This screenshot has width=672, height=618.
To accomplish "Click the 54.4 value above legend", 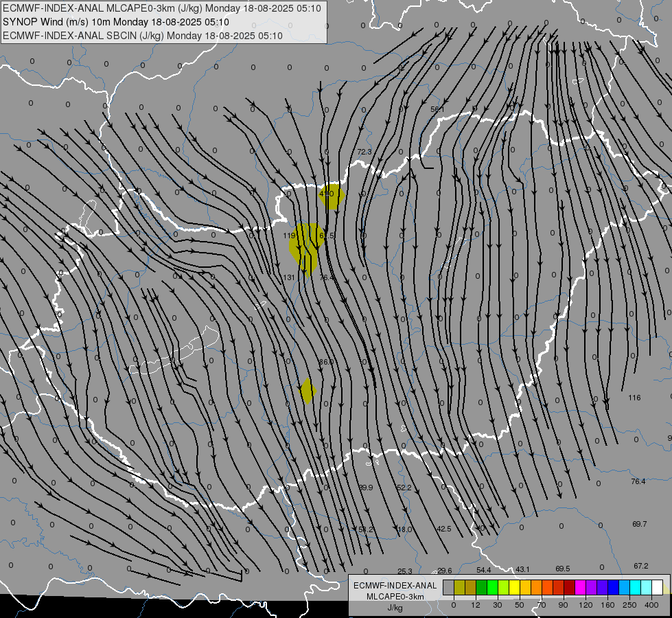I will [x=483, y=569].
